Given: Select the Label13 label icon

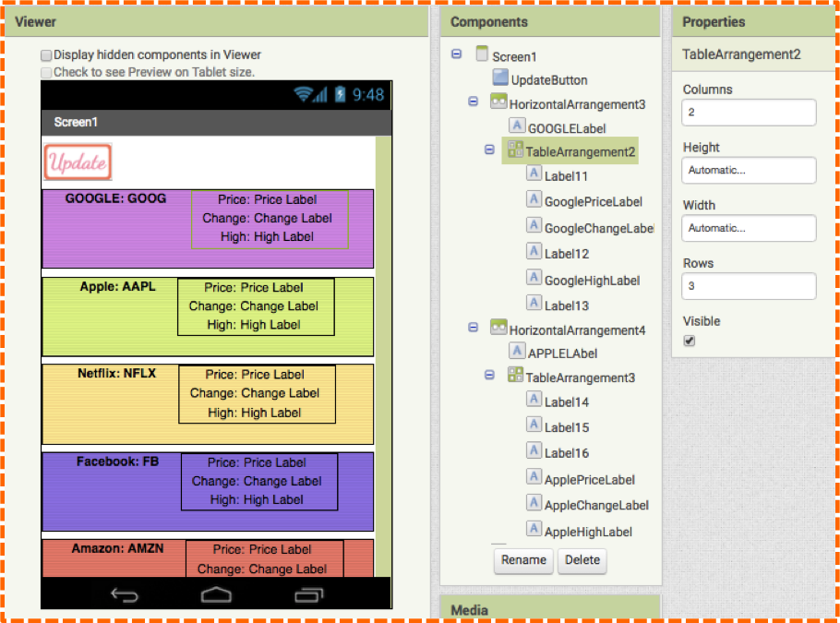Looking at the screenshot, I should pyautogui.click(x=534, y=304).
